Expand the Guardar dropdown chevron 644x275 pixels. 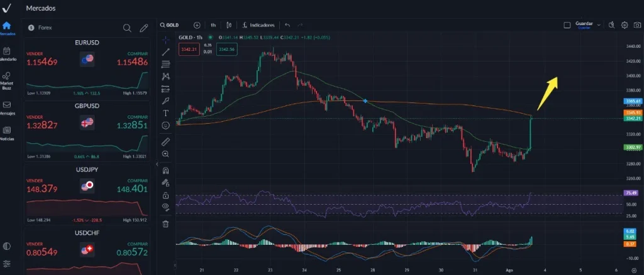[599, 25]
